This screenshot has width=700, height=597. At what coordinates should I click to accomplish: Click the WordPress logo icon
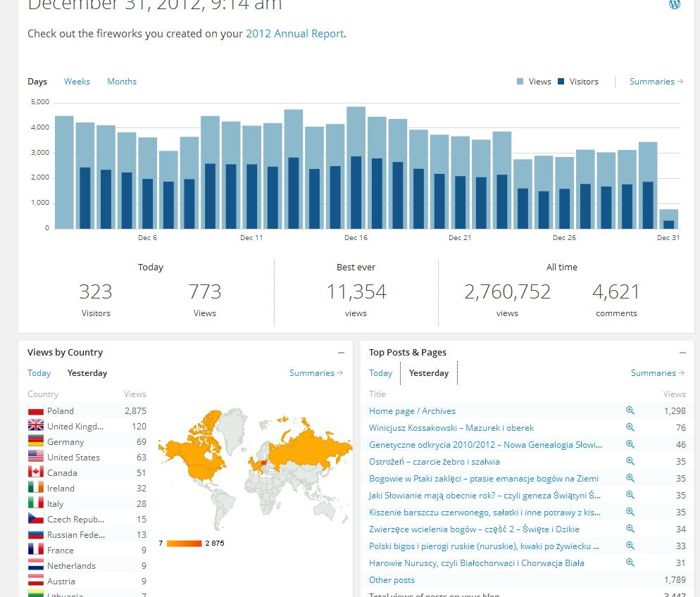tap(675, 4)
